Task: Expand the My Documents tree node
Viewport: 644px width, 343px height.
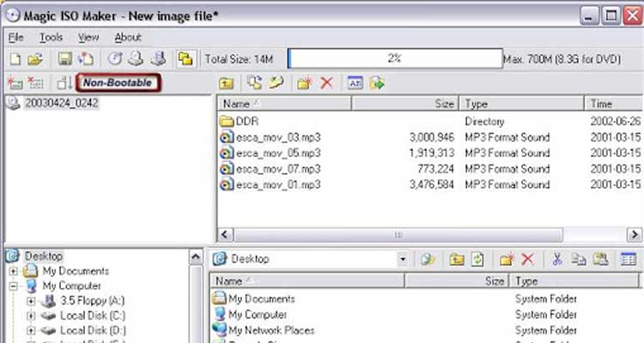Action: point(13,271)
